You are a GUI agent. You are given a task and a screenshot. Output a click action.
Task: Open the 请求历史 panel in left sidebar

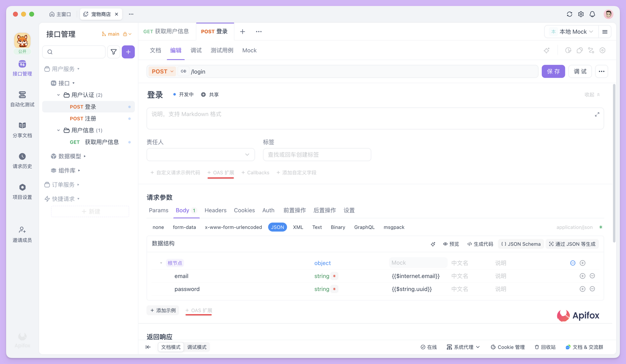pyautogui.click(x=22, y=161)
